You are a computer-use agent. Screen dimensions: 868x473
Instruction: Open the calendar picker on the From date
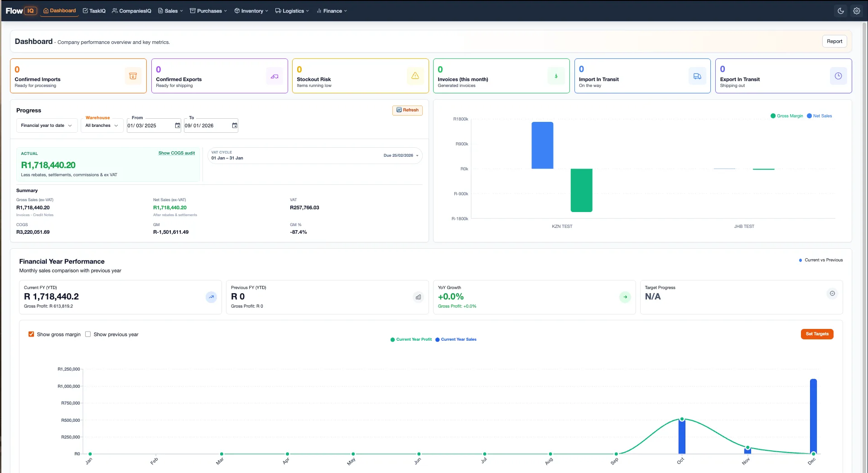(177, 125)
